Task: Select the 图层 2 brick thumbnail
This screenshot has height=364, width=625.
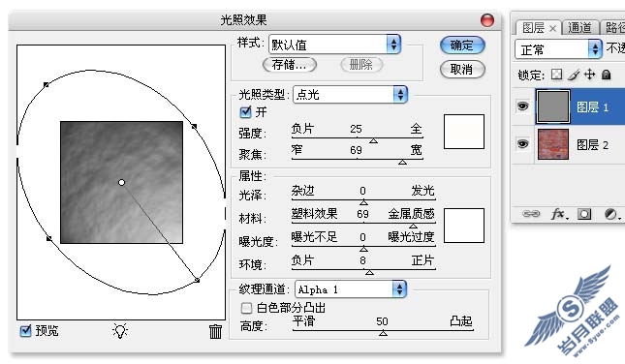Action: (553, 144)
